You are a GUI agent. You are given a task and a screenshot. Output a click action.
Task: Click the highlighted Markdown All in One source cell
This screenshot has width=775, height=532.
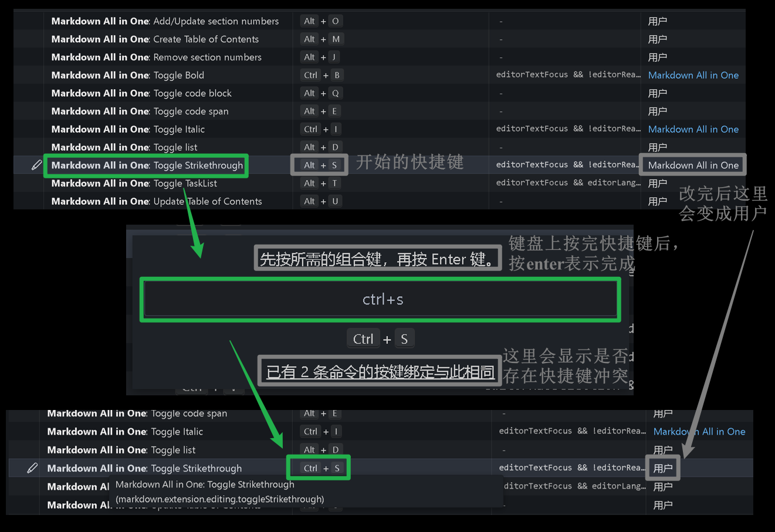pos(692,165)
